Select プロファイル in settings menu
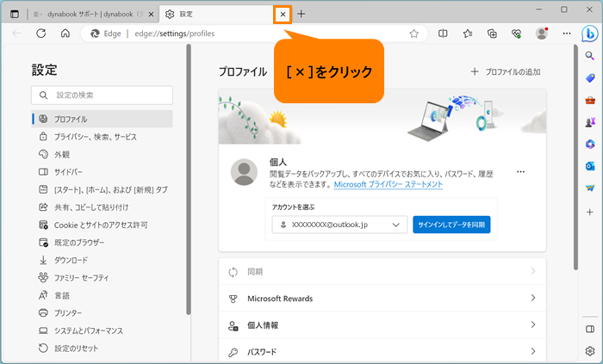603x364 pixels. coord(102,119)
